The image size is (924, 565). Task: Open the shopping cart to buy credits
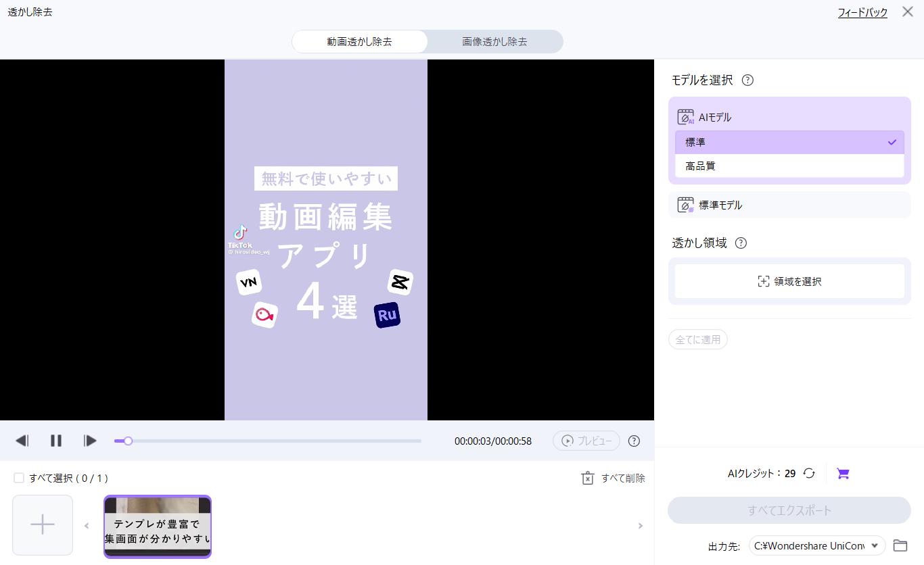click(843, 473)
